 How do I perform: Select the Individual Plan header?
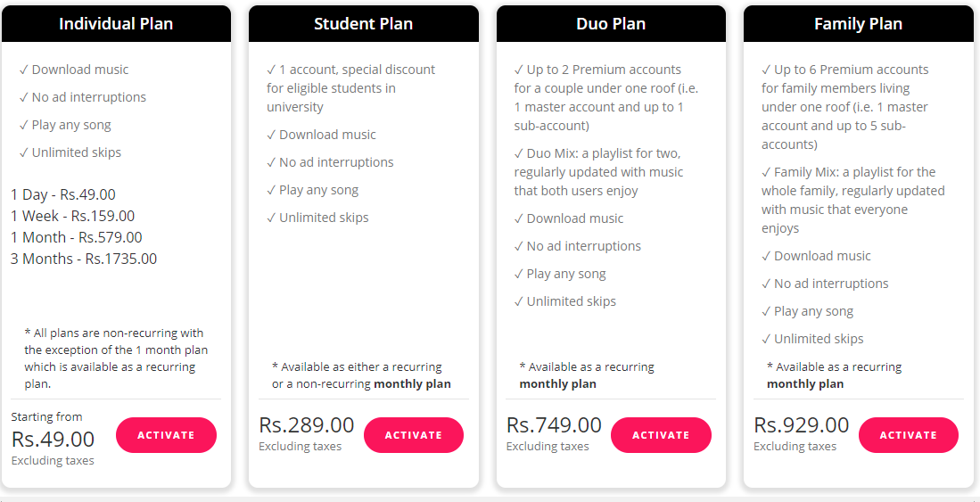pyautogui.click(x=116, y=24)
